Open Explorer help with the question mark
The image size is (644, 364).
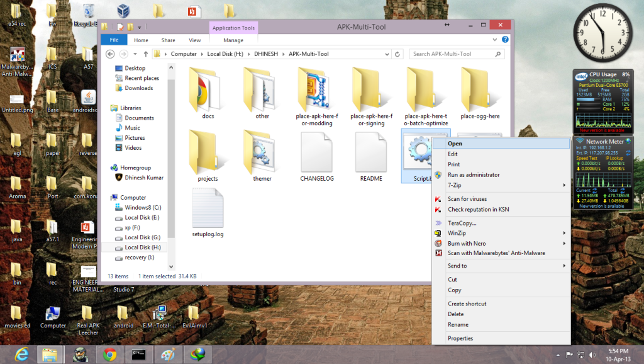point(505,40)
